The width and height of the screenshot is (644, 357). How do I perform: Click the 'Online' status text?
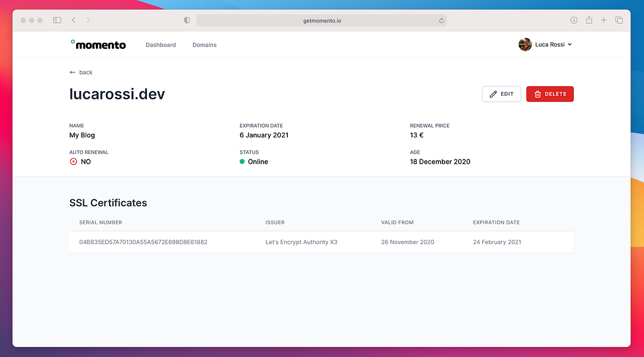pyautogui.click(x=258, y=162)
